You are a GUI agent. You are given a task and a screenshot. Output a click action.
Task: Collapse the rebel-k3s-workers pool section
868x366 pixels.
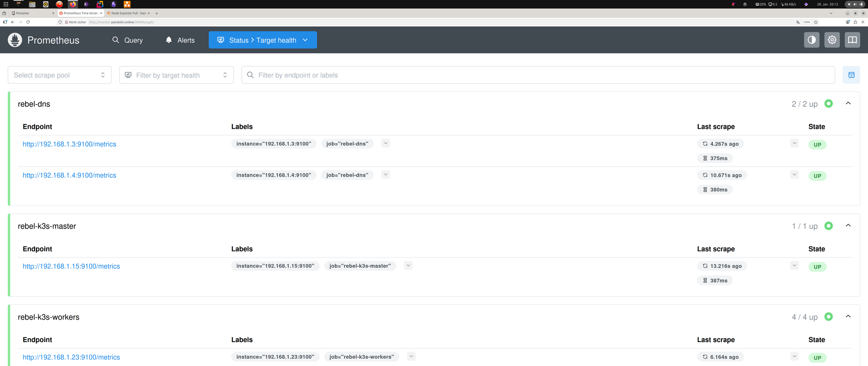pos(848,317)
